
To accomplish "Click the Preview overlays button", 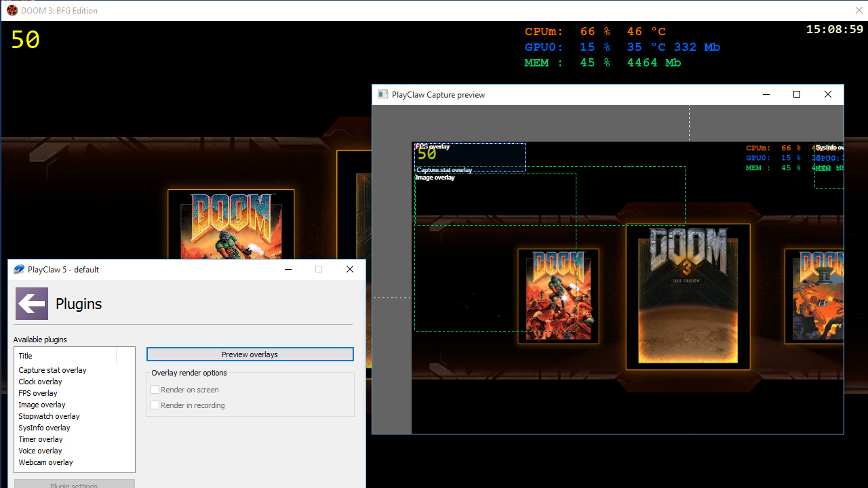I will [x=250, y=354].
